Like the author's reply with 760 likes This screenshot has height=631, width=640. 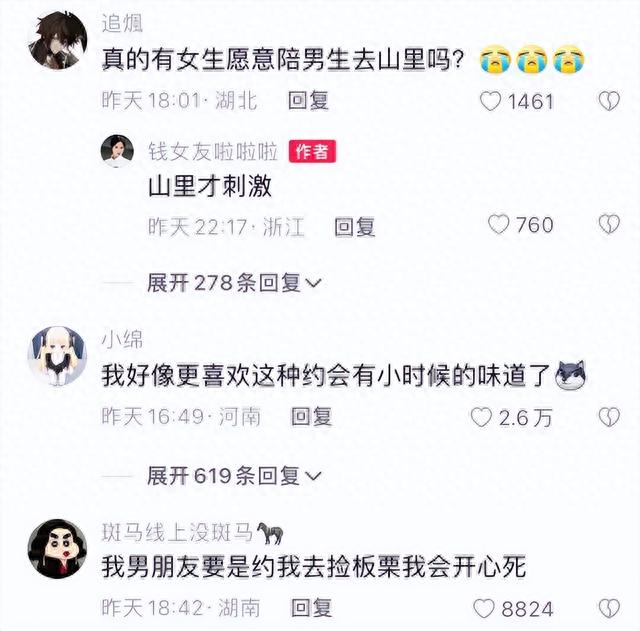(x=499, y=224)
